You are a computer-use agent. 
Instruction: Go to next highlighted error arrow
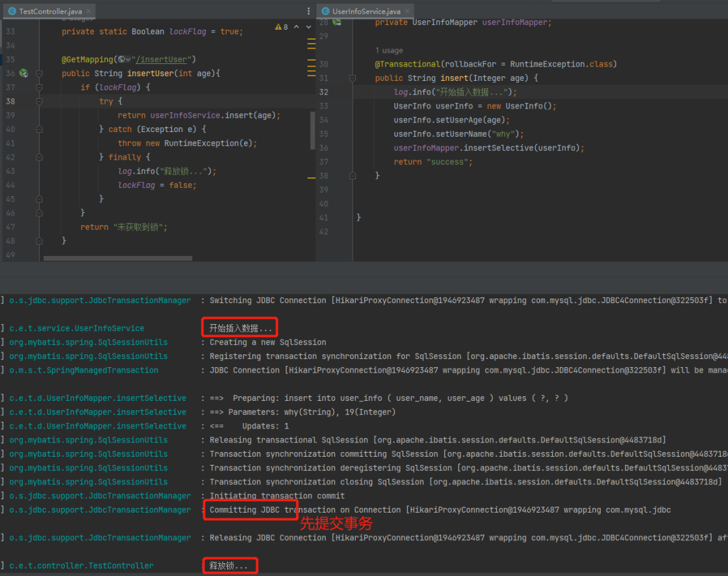(x=308, y=27)
